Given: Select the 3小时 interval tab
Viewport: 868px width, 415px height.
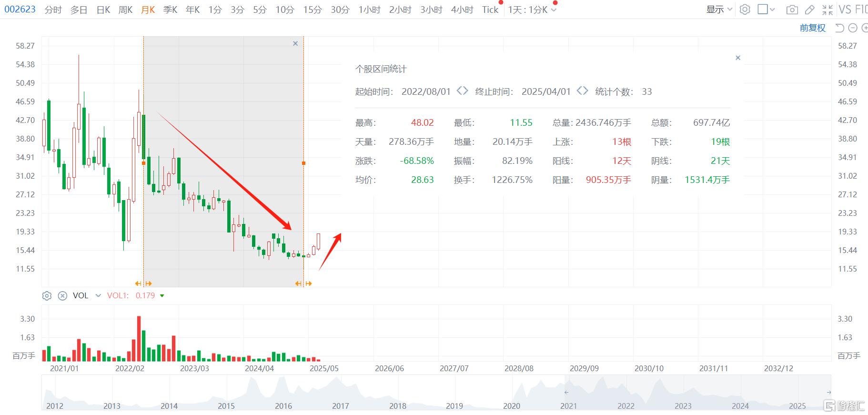Looking at the screenshot, I should (431, 10).
